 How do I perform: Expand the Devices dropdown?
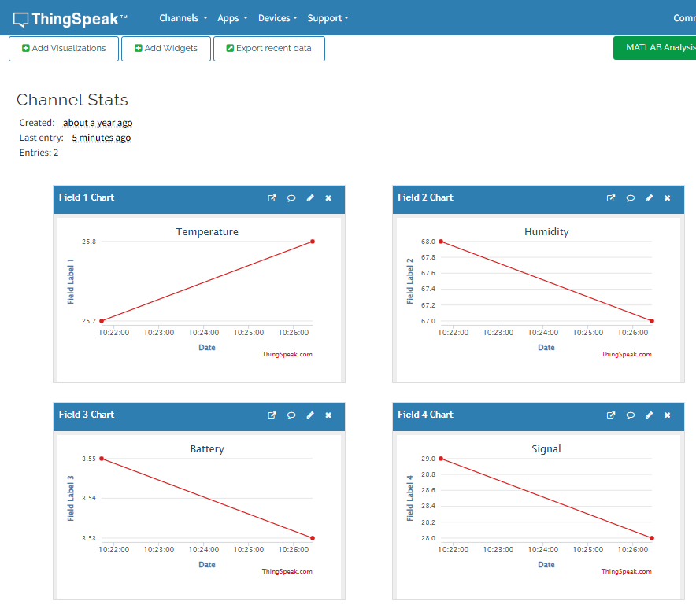278,18
